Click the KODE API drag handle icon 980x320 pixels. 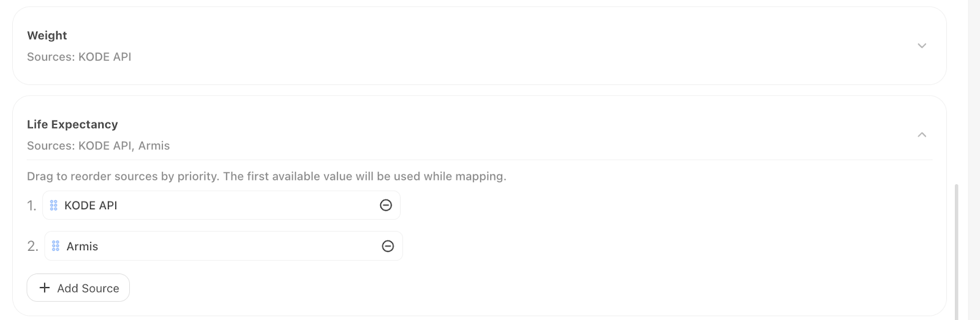[54, 206]
